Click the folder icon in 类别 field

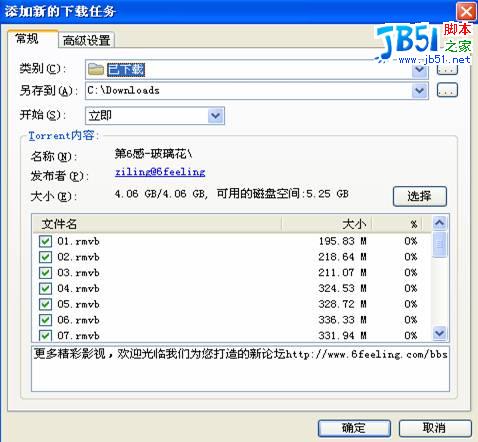96,69
